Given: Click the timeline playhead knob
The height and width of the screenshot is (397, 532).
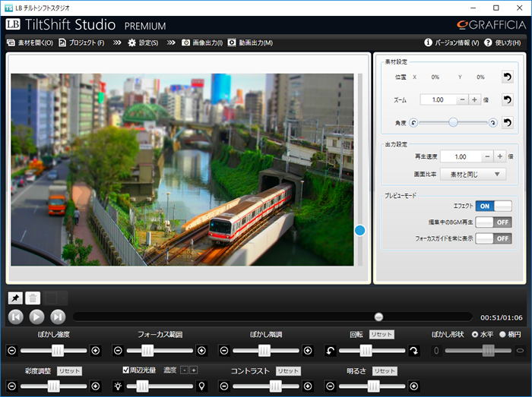Looking at the screenshot, I should tap(378, 317).
